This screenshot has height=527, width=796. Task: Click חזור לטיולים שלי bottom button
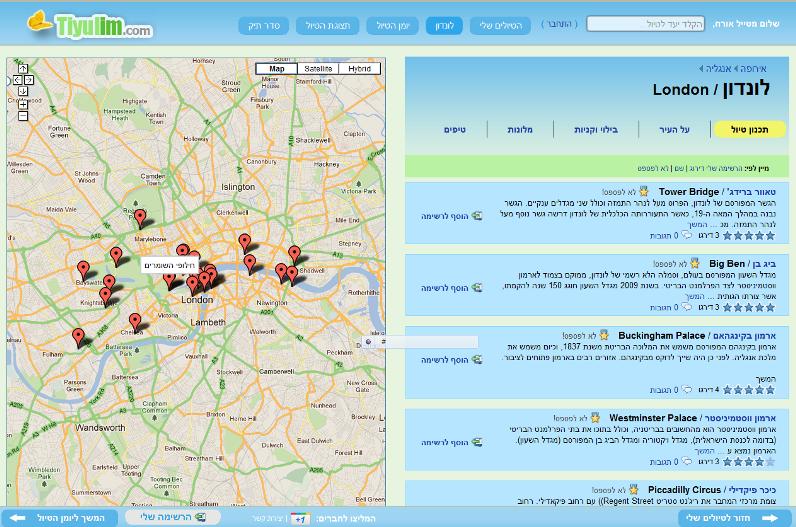[734, 518]
